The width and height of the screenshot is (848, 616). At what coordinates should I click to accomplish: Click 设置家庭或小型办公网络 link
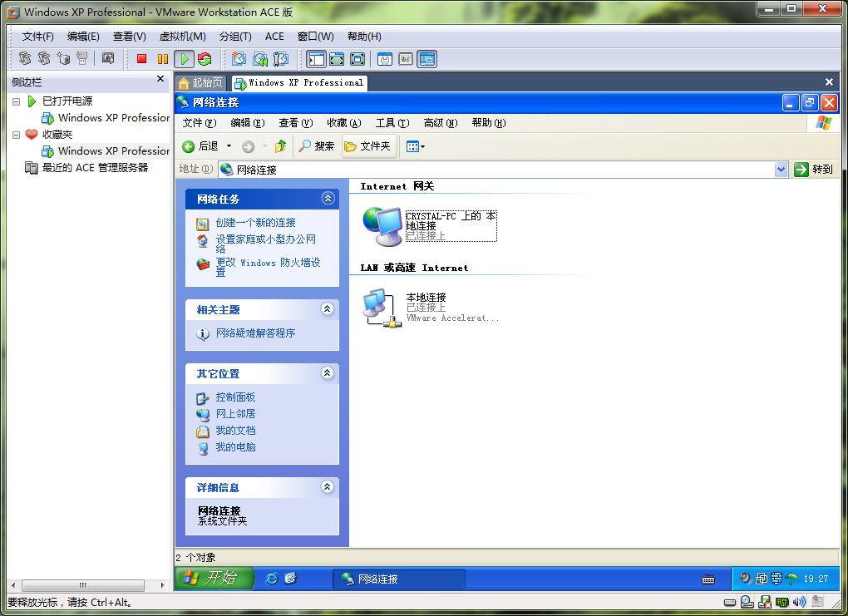pos(265,244)
